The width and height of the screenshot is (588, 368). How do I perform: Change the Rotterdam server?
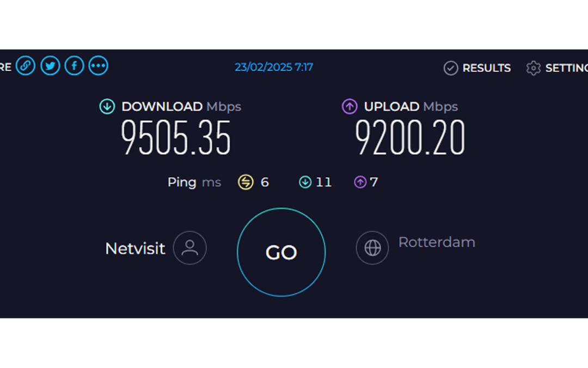[437, 242]
